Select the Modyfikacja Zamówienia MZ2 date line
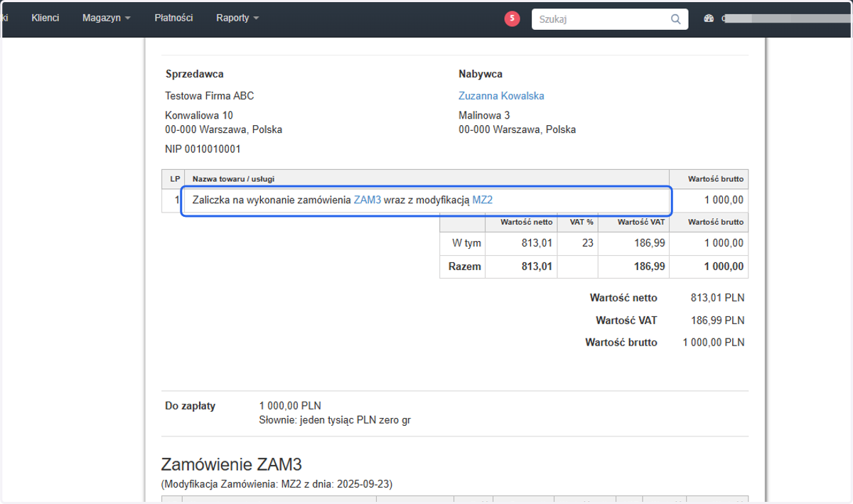Screen dimensions: 853x504 [277, 483]
